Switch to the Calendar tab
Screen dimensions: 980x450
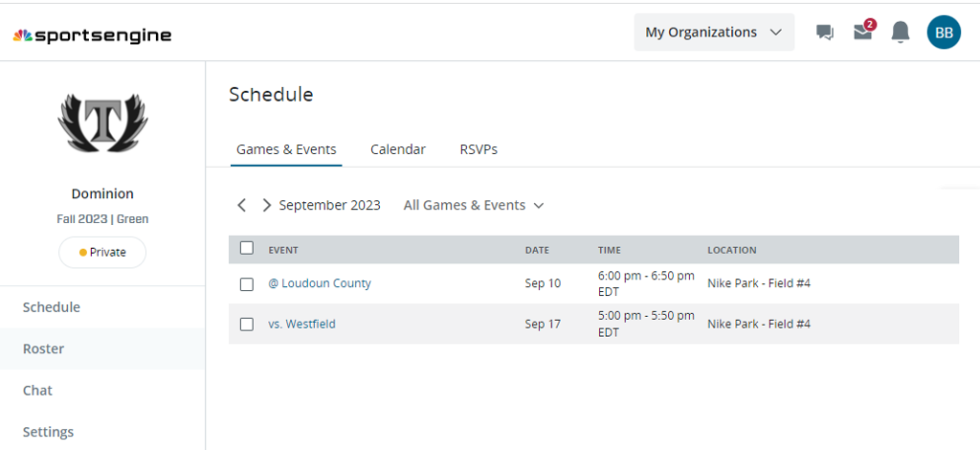398,149
